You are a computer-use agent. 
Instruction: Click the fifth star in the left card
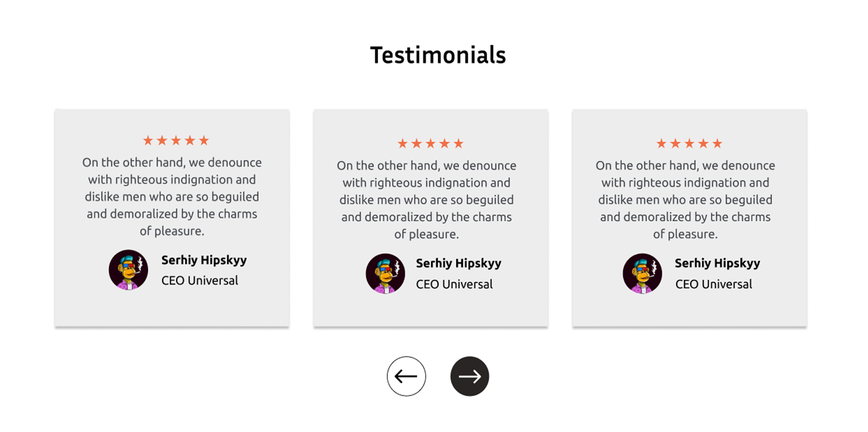[x=204, y=140]
